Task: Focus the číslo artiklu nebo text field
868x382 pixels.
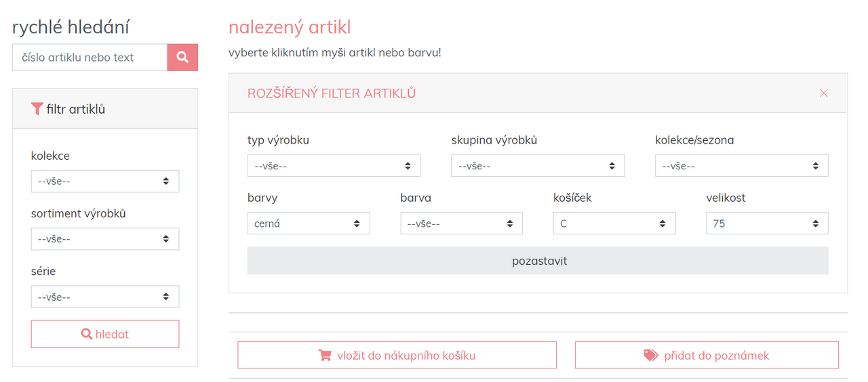Action: pos(90,58)
